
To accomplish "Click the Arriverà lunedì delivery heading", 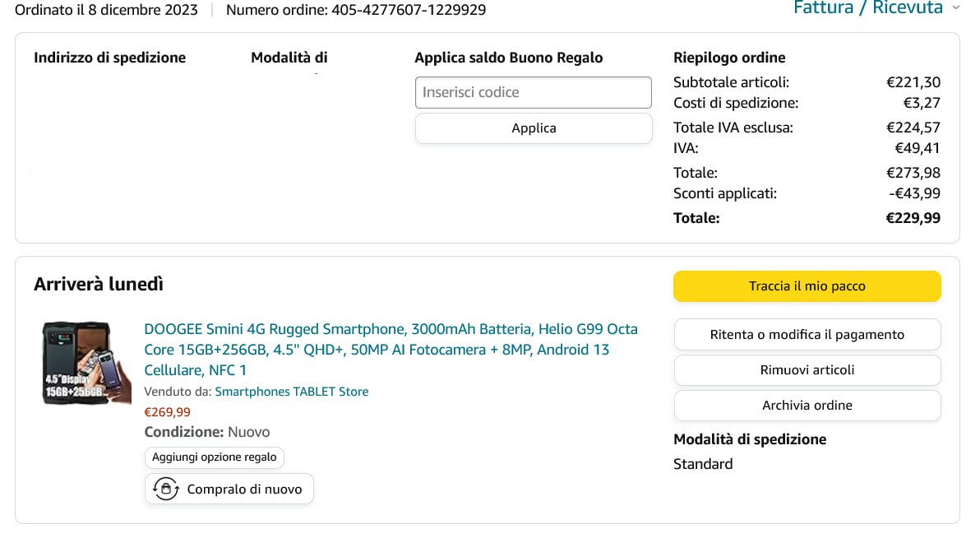I will [x=99, y=285].
